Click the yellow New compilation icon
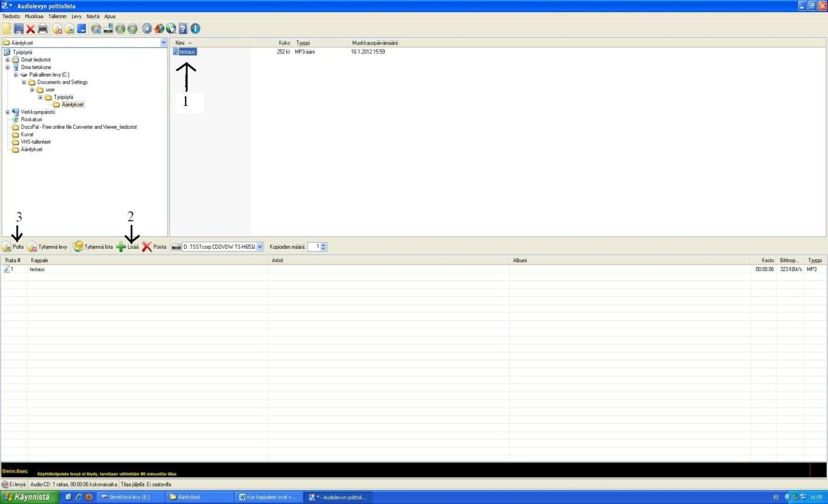This screenshot has width=828, height=504. pyautogui.click(x=7, y=29)
